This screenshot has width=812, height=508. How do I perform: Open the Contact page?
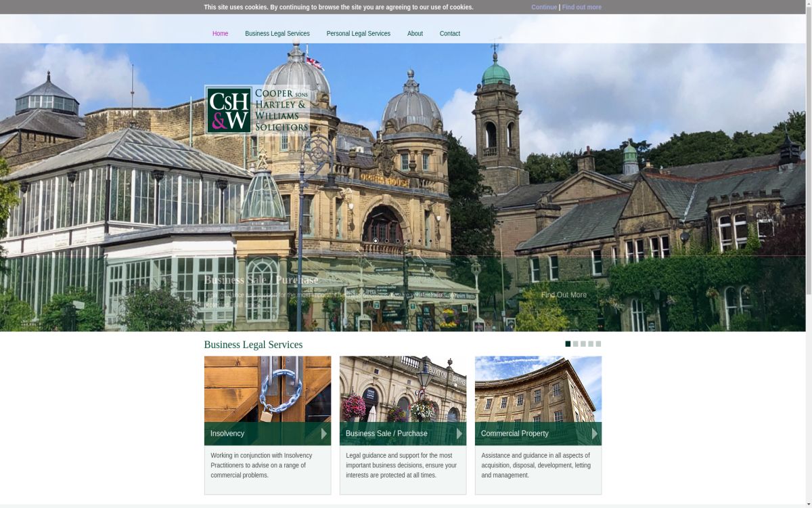tap(449, 33)
